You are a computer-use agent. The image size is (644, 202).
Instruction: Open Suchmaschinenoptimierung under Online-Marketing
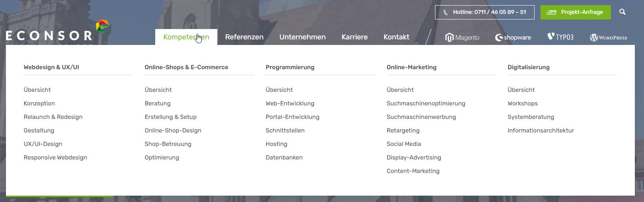click(x=425, y=103)
